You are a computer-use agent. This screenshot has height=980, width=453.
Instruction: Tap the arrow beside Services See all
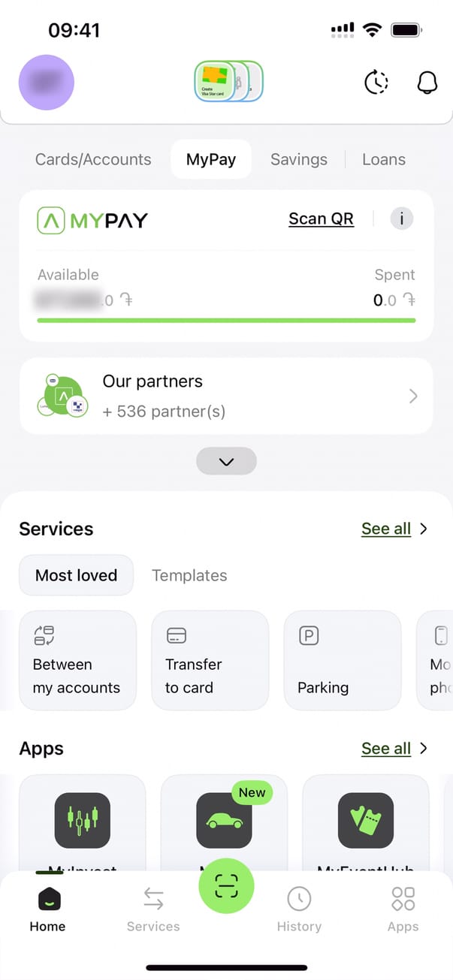click(424, 529)
